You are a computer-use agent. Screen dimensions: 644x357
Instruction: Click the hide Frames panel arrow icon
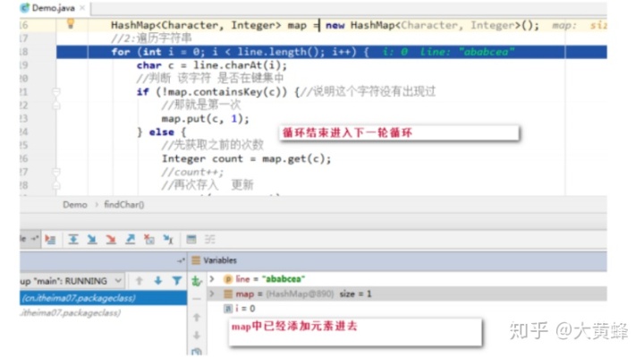(x=181, y=260)
